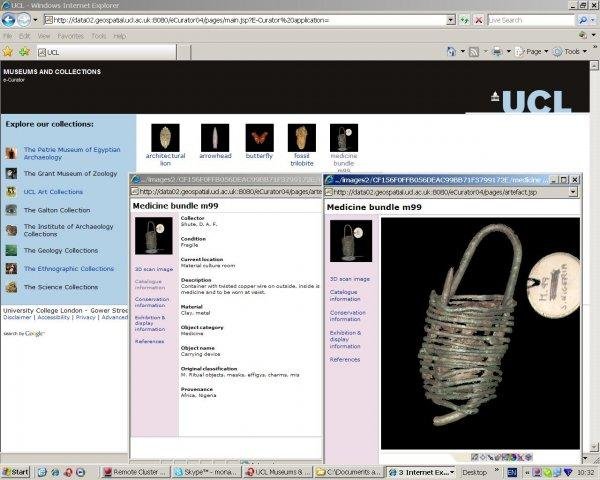Open Exhibition & display information in right popup
The height and width of the screenshot is (480, 600).
[345, 340]
